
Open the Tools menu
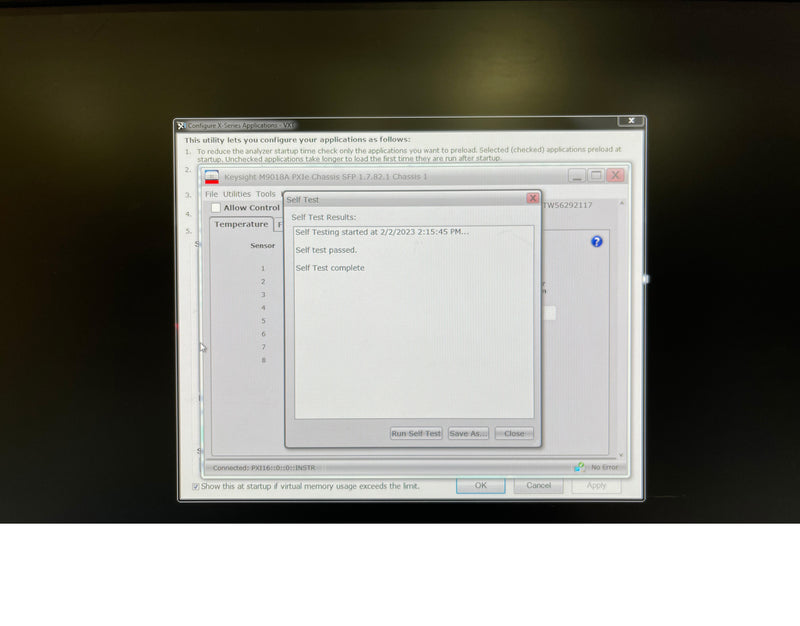click(x=265, y=194)
